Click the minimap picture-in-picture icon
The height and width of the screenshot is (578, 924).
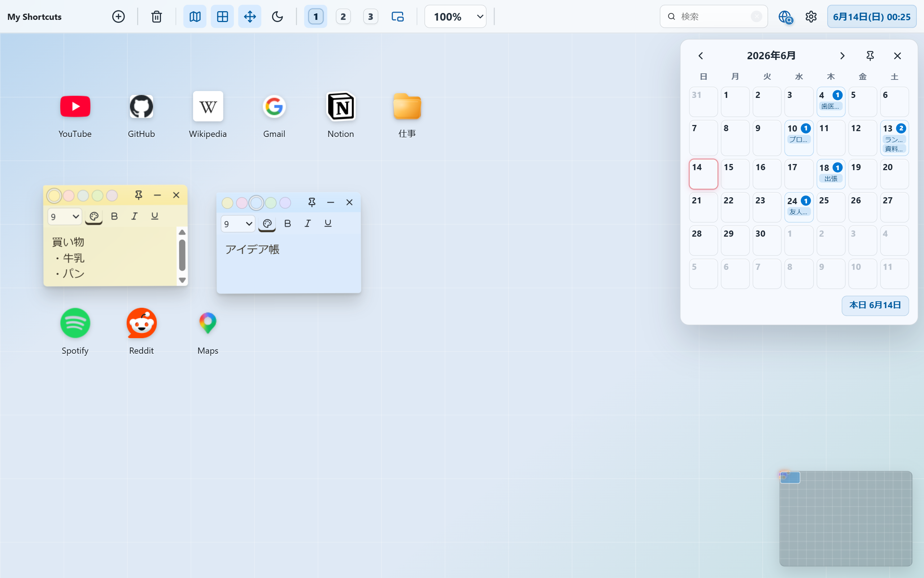[398, 17]
